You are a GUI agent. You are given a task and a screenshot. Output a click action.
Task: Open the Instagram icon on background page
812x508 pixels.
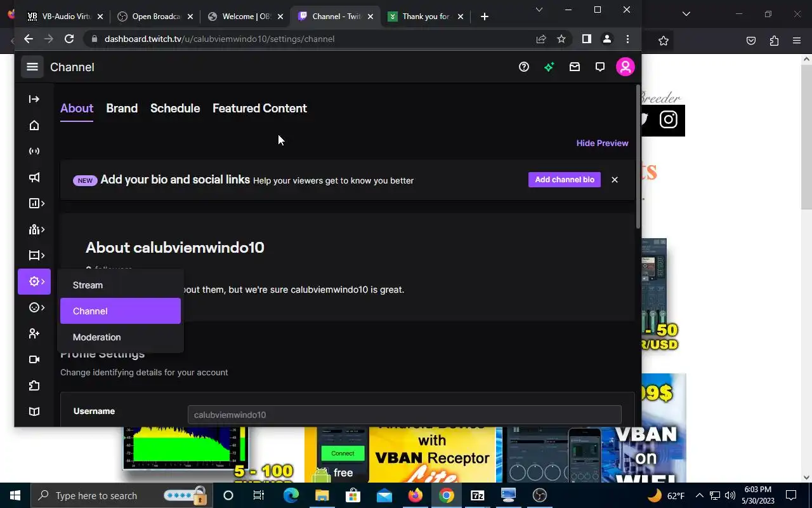(x=668, y=119)
